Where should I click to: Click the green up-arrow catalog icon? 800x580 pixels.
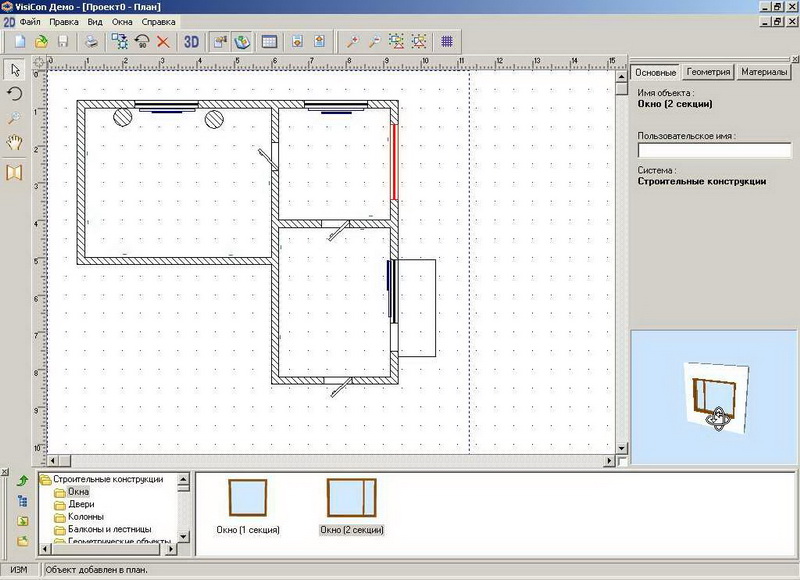point(22,481)
